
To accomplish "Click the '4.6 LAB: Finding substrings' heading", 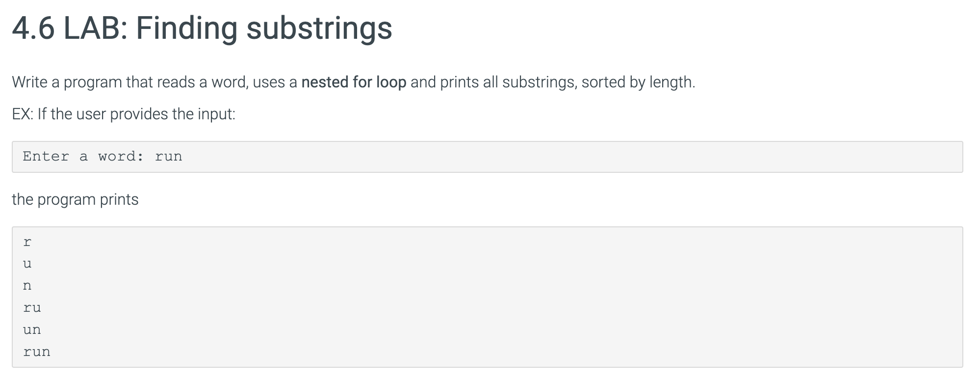I will 202,28.
